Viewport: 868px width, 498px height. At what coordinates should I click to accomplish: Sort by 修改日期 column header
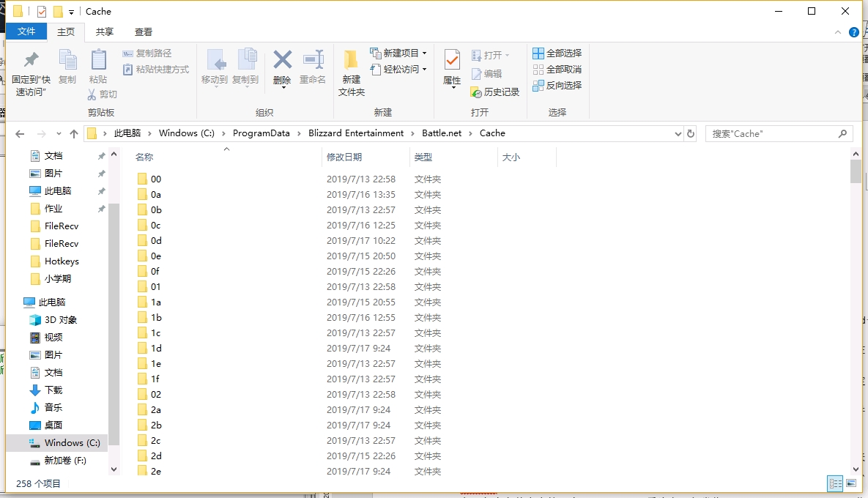click(x=344, y=157)
